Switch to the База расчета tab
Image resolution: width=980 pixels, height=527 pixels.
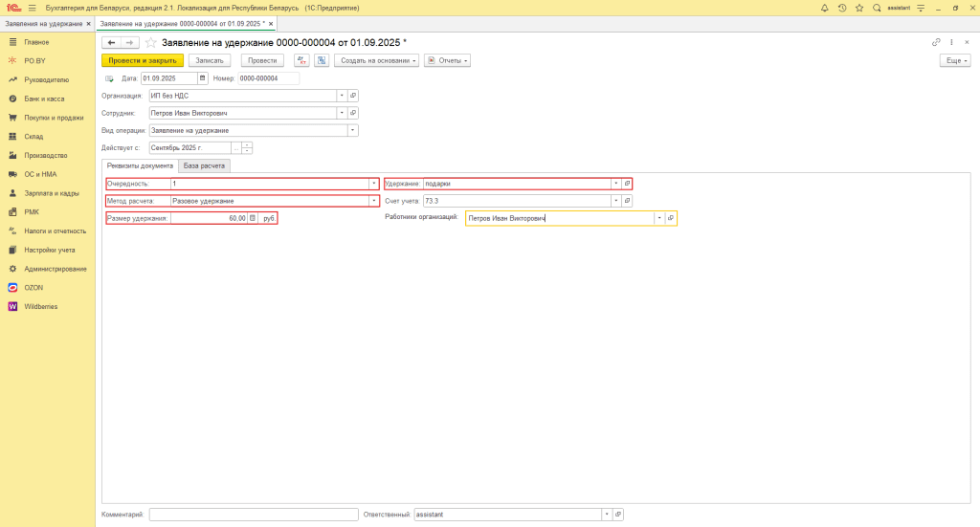click(x=204, y=165)
